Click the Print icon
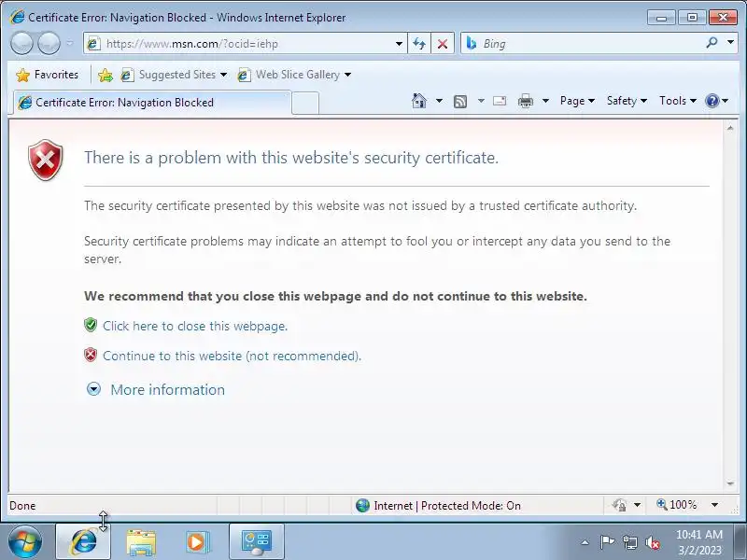 [526, 101]
